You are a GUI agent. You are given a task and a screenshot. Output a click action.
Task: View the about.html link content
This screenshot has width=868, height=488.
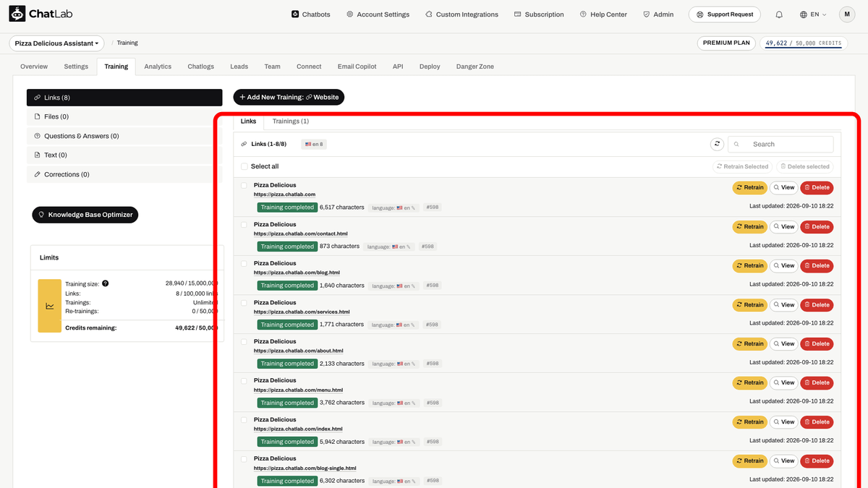coord(783,343)
